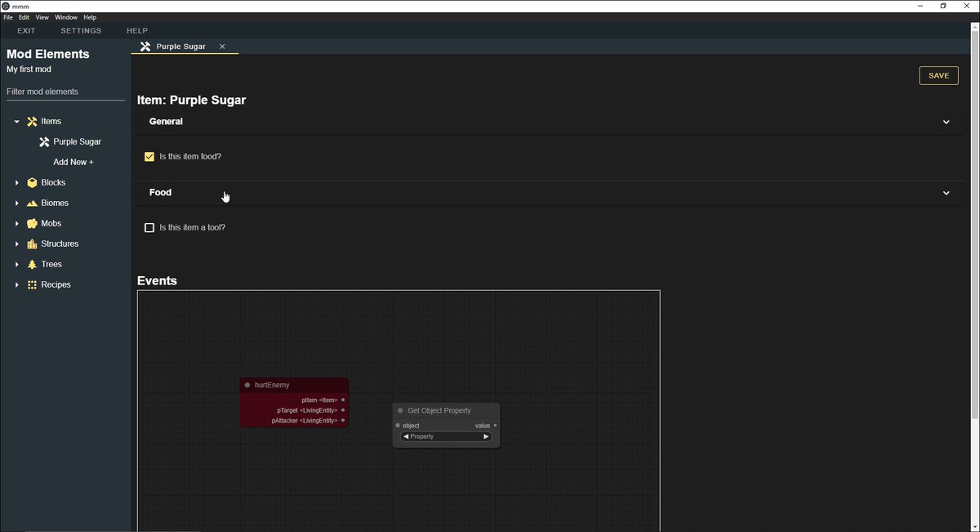Select Purple Sugar in the Items tree
980x532 pixels.
[x=78, y=142]
